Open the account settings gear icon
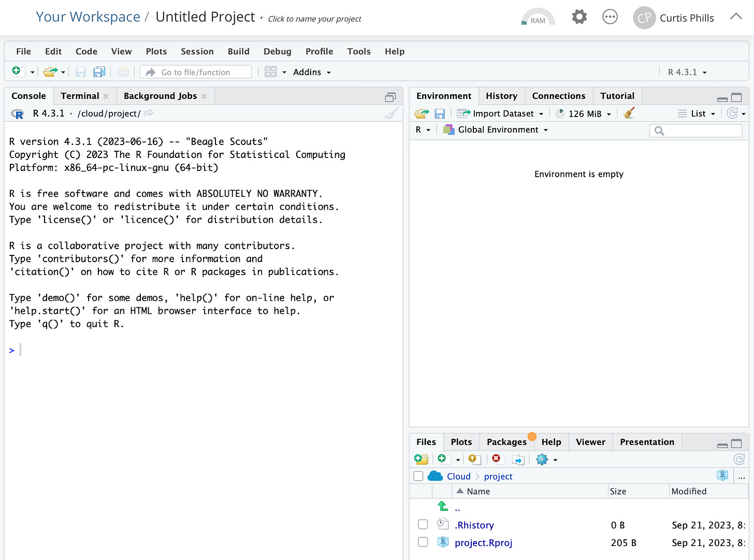 (x=579, y=17)
